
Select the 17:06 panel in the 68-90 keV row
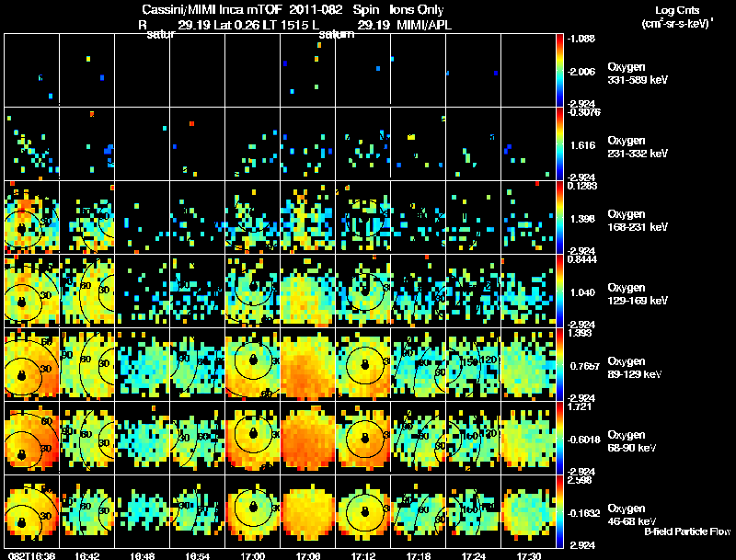coord(308,438)
